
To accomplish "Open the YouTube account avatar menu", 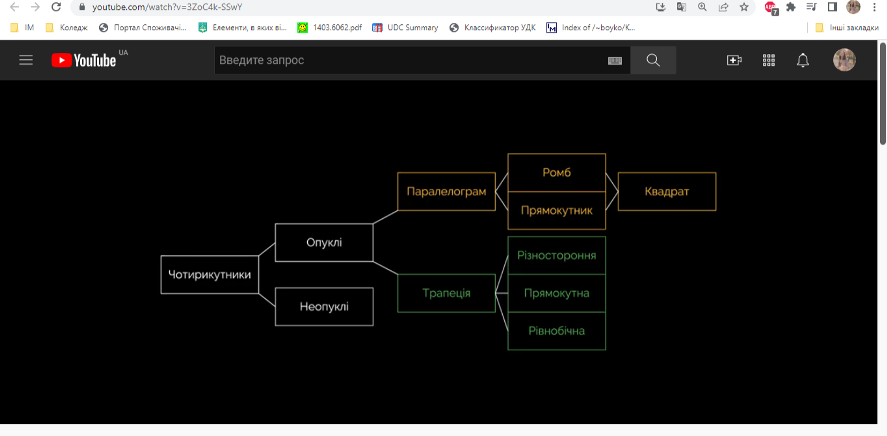I will 844,60.
